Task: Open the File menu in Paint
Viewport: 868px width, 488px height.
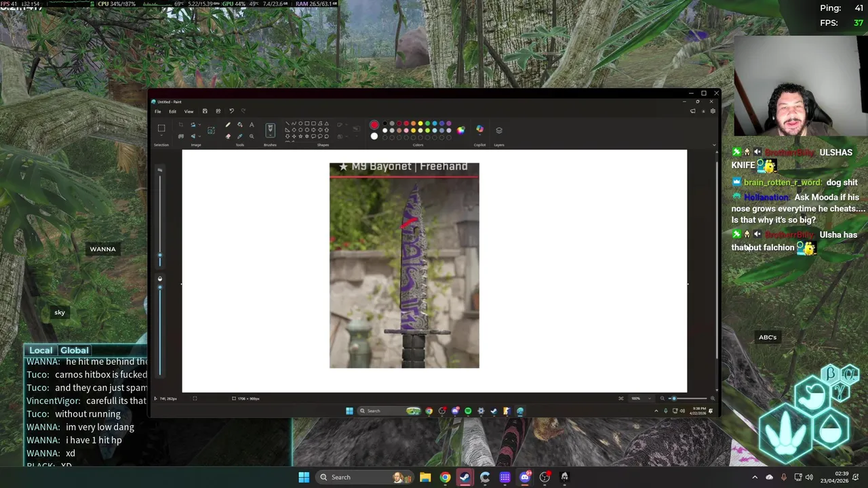Action: (158, 111)
